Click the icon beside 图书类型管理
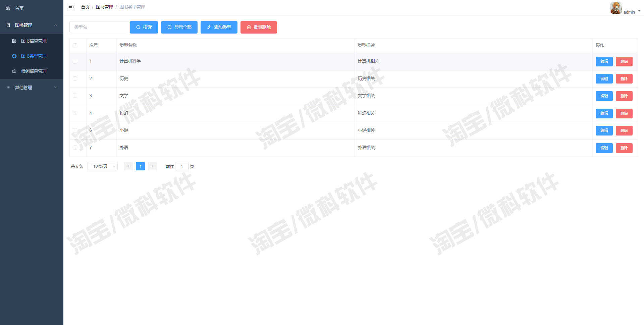Viewport: 644px width, 325px height. 14,56
